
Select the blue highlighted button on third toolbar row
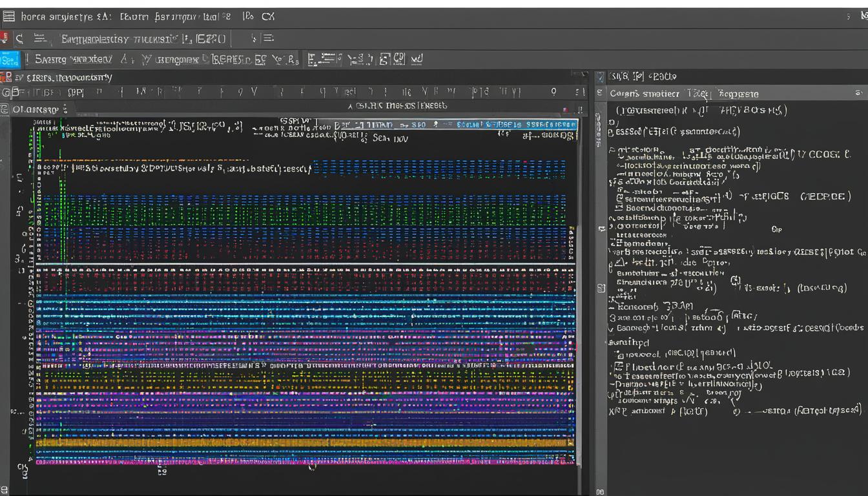click(10, 59)
